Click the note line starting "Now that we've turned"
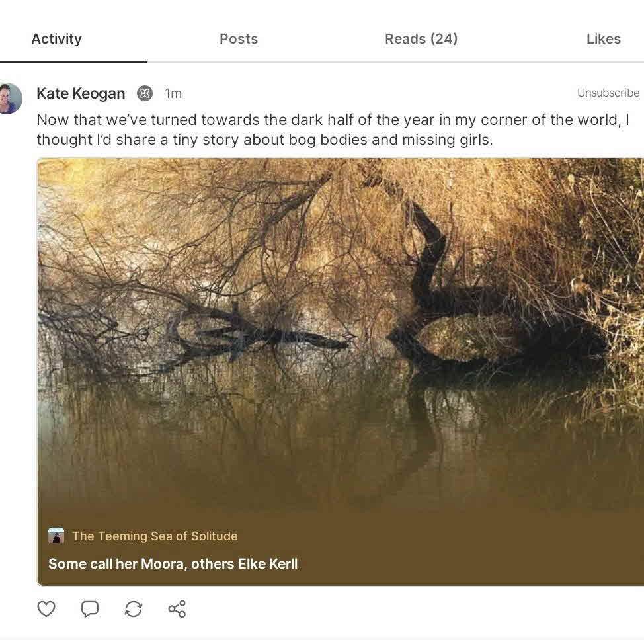 coord(333,120)
